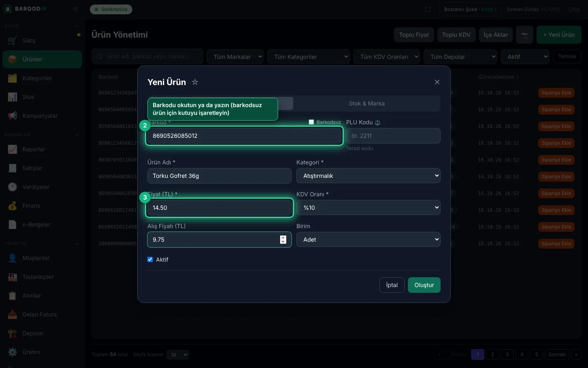Viewport: 588px width, 368px height.
Task: Click the Tedarikçiler factory icon
Action: pos(13,277)
